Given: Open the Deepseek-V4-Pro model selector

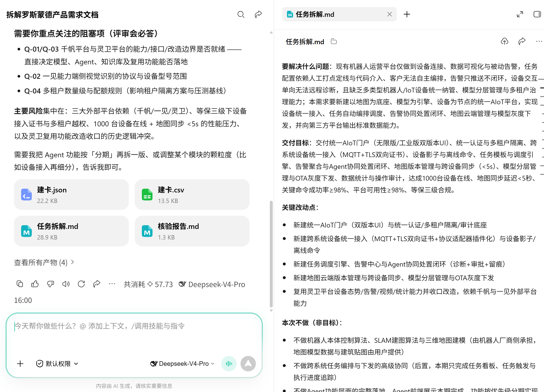Looking at the screenshot, I should click(183, 364).
